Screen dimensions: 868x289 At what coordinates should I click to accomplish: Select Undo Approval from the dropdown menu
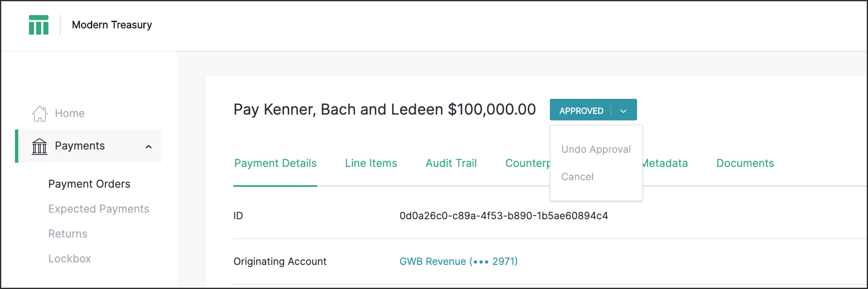click(x=595, y=149)
